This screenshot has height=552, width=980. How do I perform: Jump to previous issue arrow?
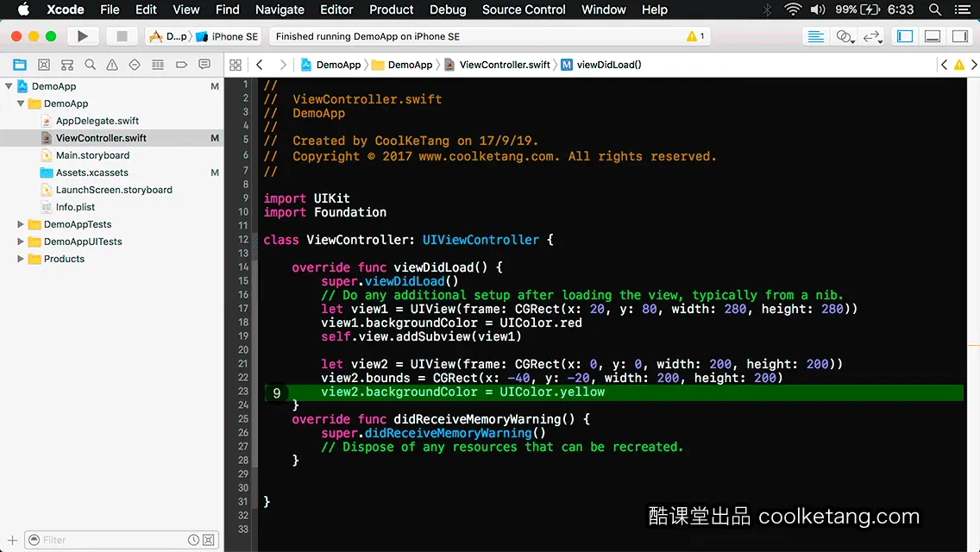(945, 65)
